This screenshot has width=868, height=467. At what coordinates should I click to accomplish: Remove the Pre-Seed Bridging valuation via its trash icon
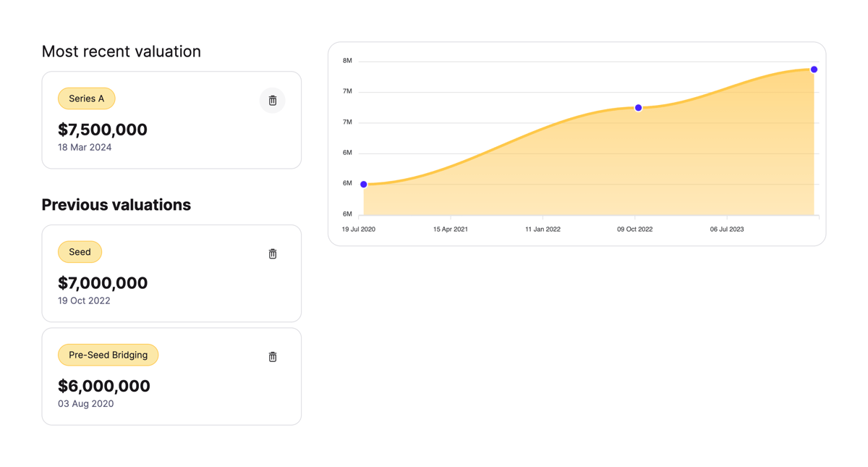point(272,356)
